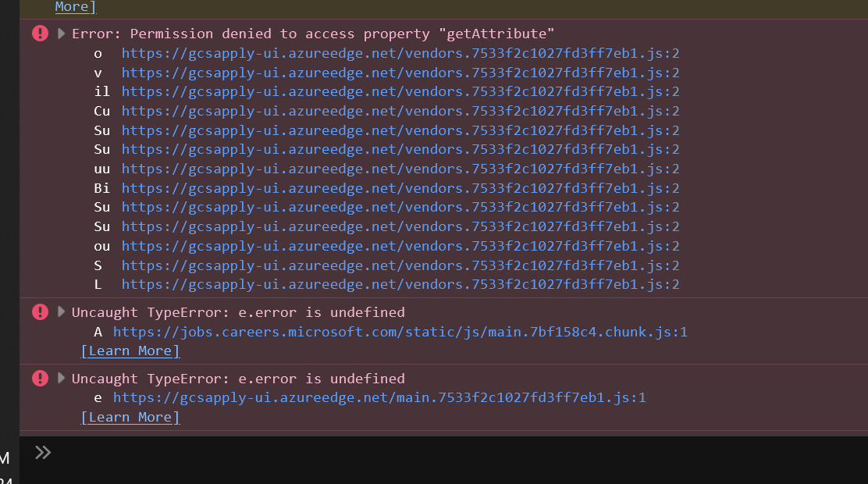Image resolution: width=868 pixels, height=484 pixels.
Task: Open vendors.js link for stack frame L
Action: point(400,284)
